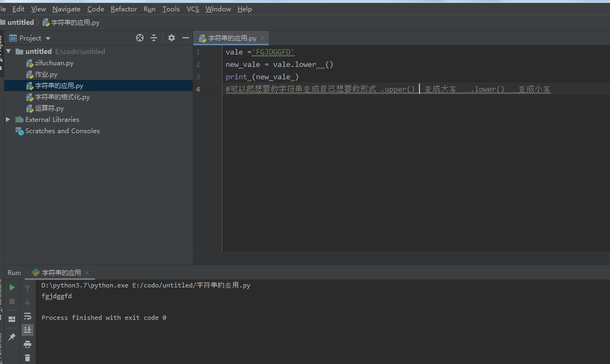Screen dimensions: 610x364
Task: Click line number 2 in the gutter
Action: pos(198,65)
